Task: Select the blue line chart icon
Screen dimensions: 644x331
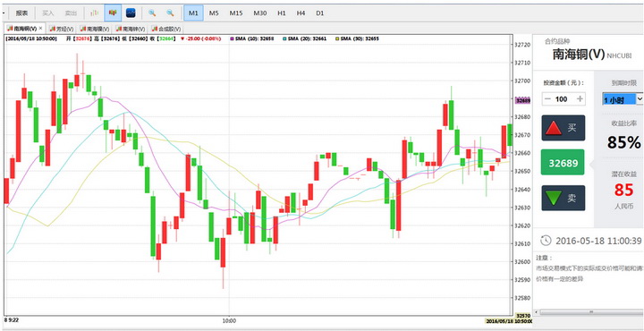Action: point(131,13)
